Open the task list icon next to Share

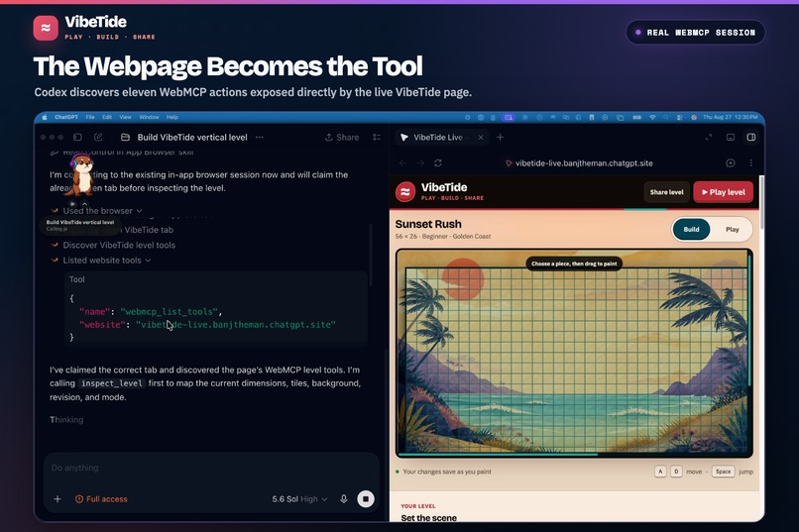377,137
